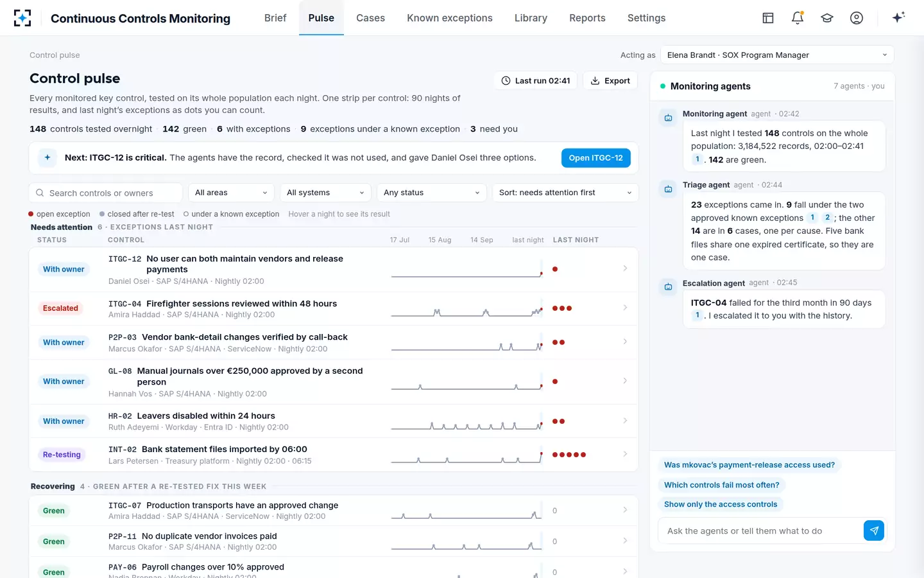
Task: Open citation 1 in the Monitoring agent message
Action: [697, 159]
